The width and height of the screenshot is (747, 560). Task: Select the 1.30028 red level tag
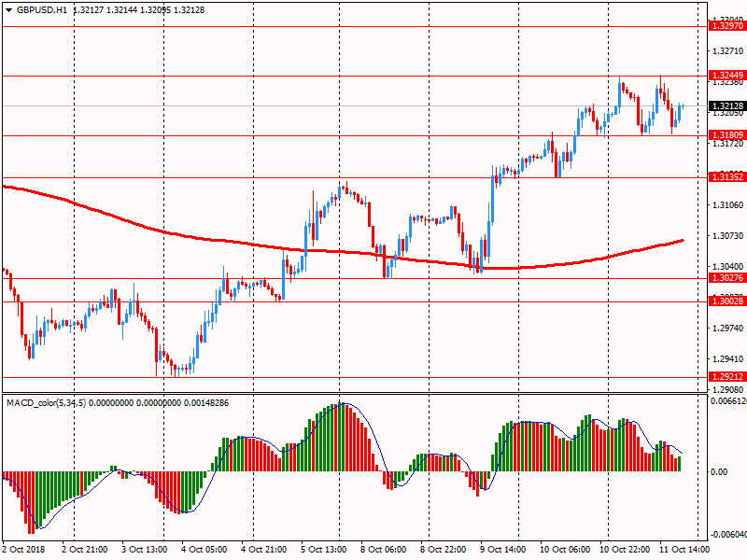(x=727, y=301)
